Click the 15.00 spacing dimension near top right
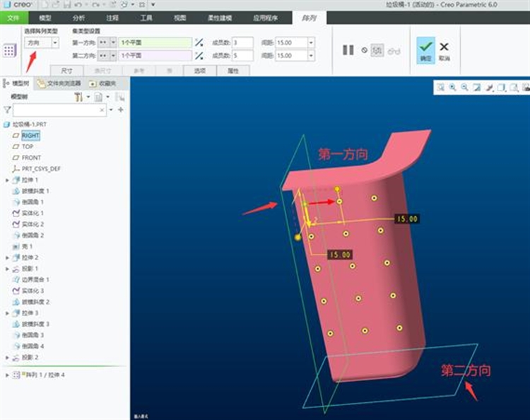 coord(407,218)
